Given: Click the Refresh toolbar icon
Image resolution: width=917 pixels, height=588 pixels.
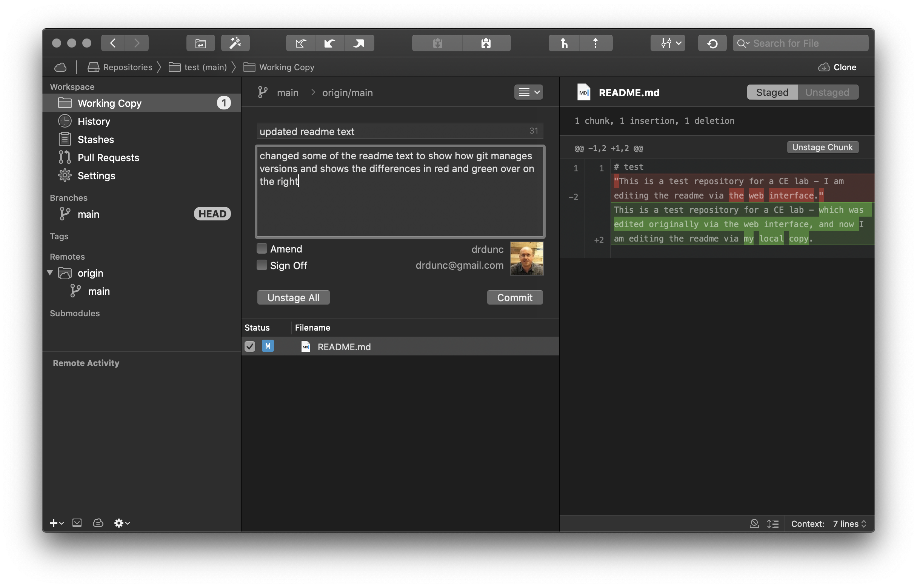Looking at the screenshot, I should click(712, 43).
